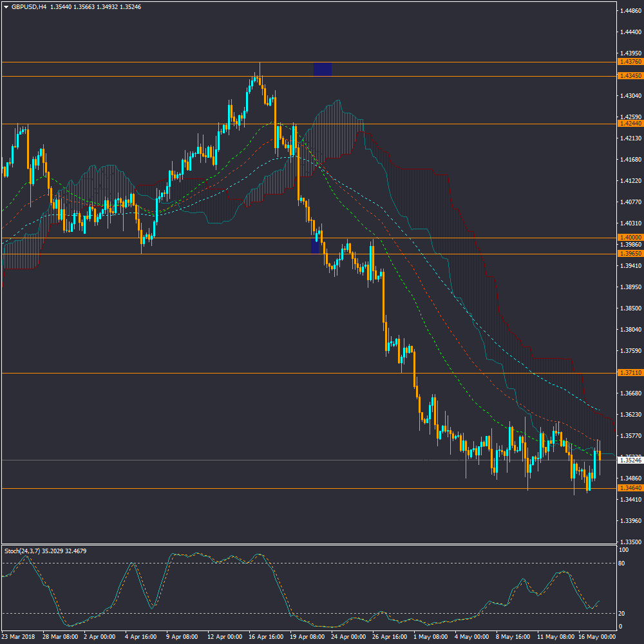Select the 16 May 00:00 time label
Viewport: 644px width, 644px height.
(x=596, y=636)
